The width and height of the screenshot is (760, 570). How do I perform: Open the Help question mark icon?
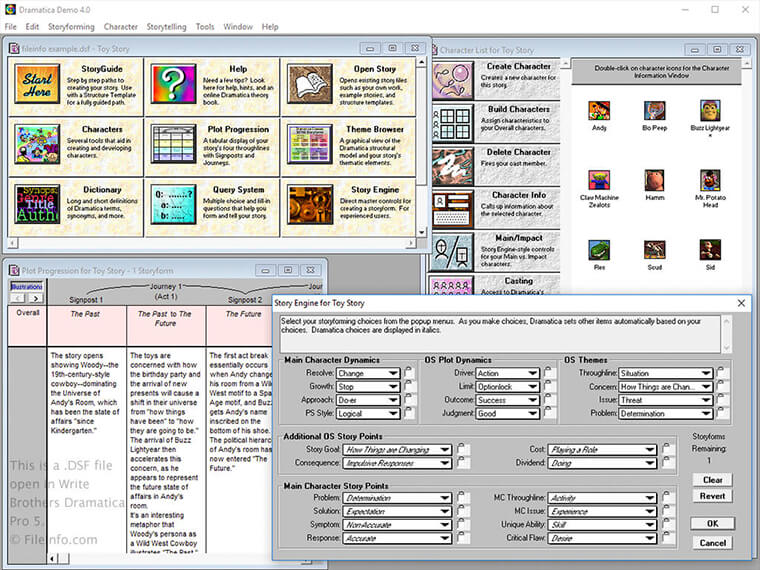pos(174,83)
